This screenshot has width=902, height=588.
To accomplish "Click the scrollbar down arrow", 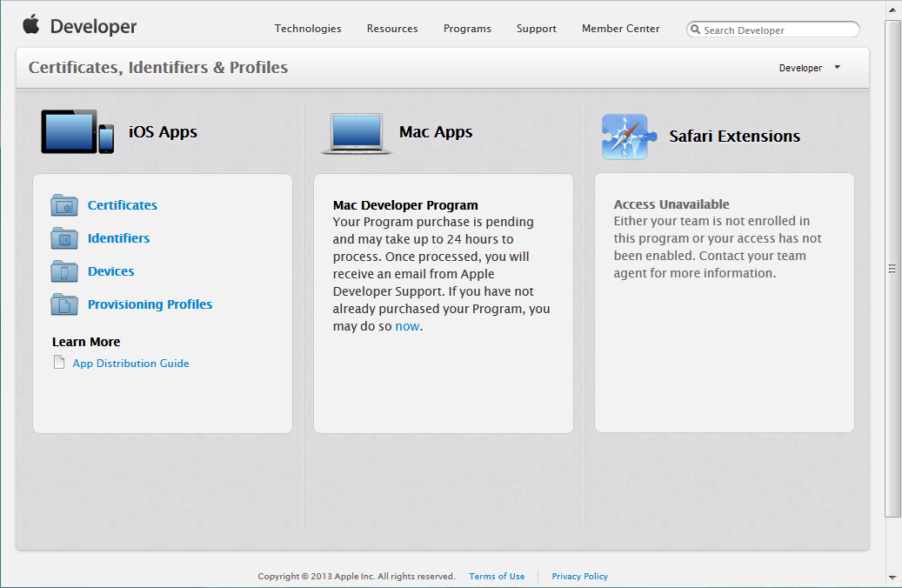I will click(x=892, y=578).
